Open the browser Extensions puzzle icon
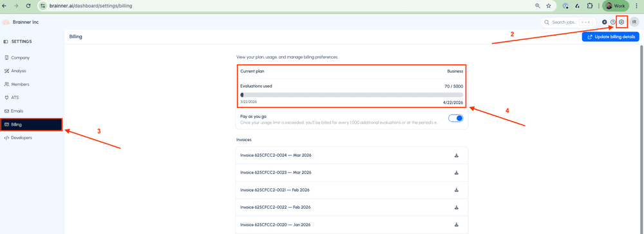Screen dimensions: 644x234 coord(590,6)
